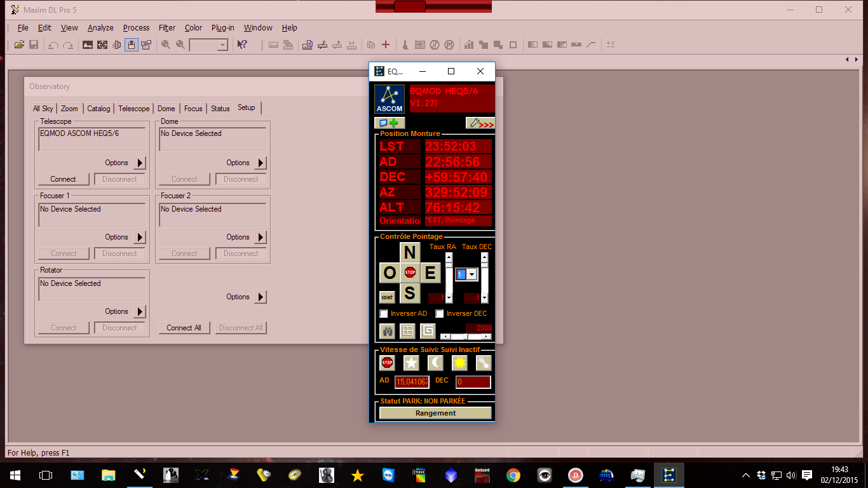The height and width of the screenshot is (488, 868).
Task: Connect the EQMOD ASCOM HEQ5/6 telescope
Action: pyautogui.click(x=64, y=179)
